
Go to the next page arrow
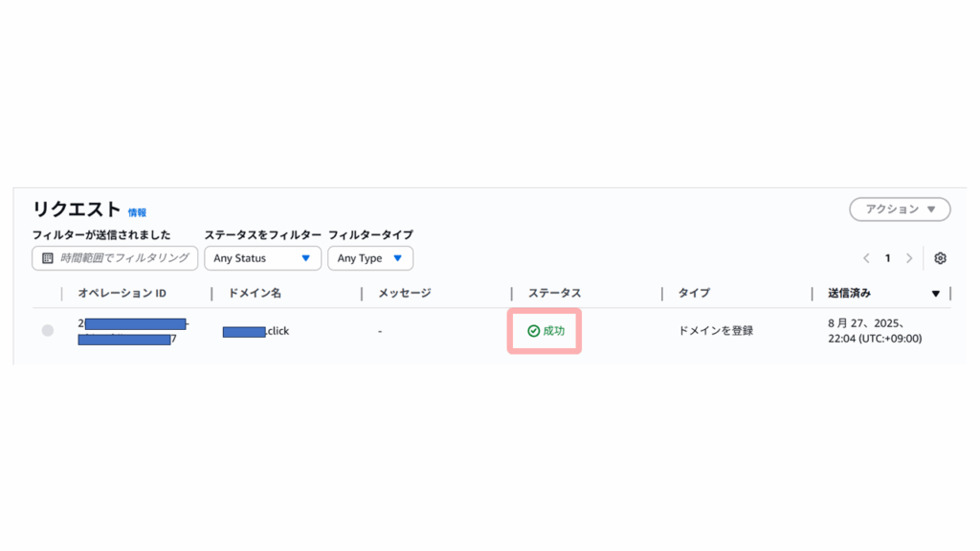tap(909, 258)
